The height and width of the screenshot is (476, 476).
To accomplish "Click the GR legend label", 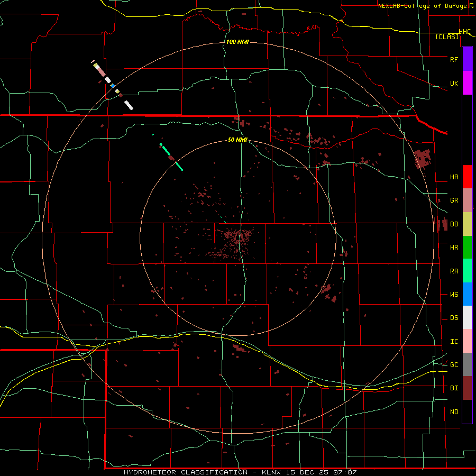I will pos(454,200).
